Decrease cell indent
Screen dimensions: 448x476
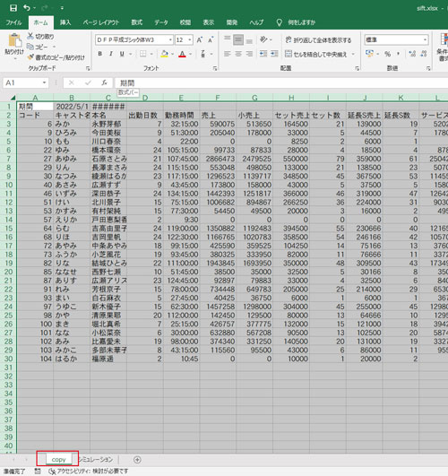tap(263, 54)
